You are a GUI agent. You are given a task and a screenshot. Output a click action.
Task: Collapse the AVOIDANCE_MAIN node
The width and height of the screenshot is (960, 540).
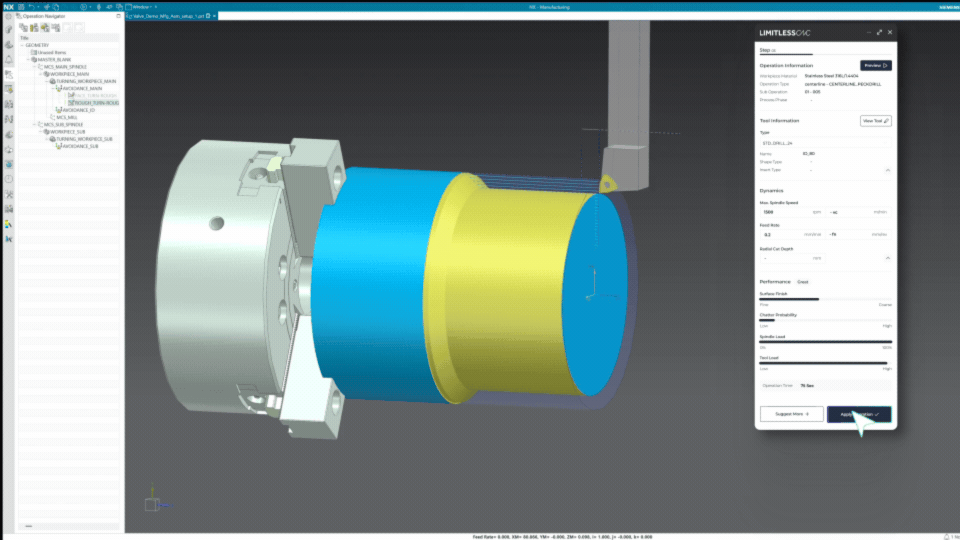53,88
